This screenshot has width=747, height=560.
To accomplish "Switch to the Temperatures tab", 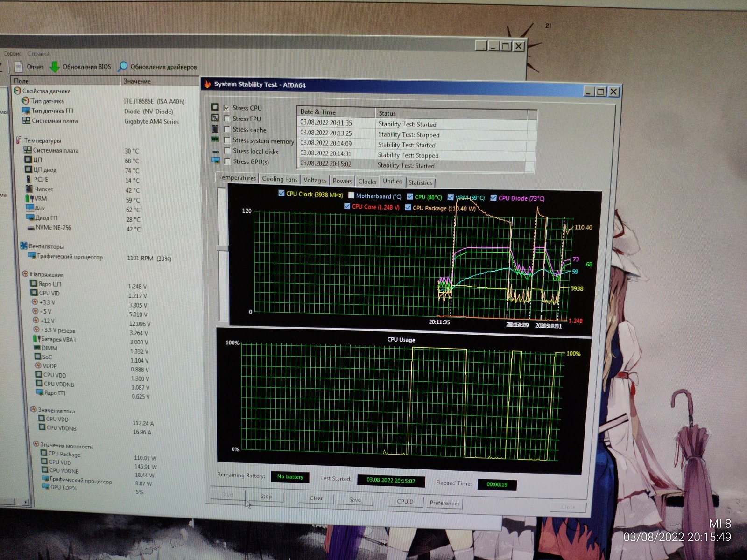I will 237,178.
